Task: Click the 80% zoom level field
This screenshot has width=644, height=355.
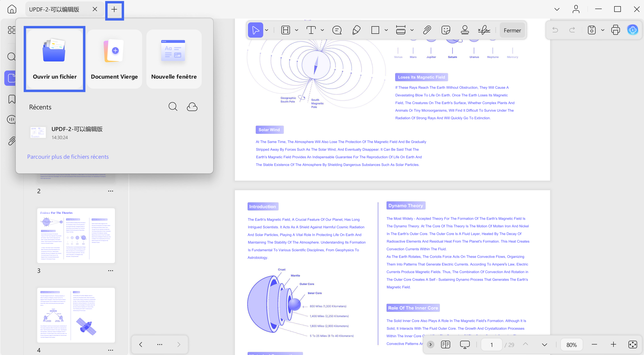Action: pos(572,345)
